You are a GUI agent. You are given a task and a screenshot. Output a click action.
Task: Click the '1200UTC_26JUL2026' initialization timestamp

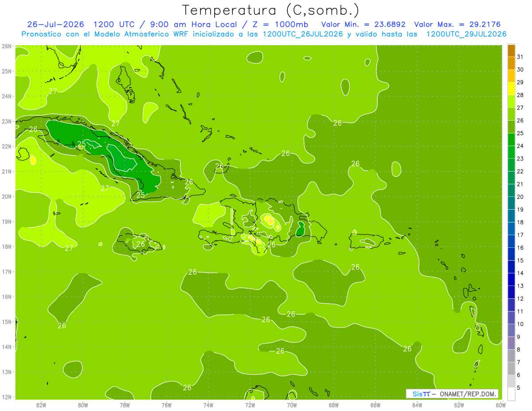(303, 34)
